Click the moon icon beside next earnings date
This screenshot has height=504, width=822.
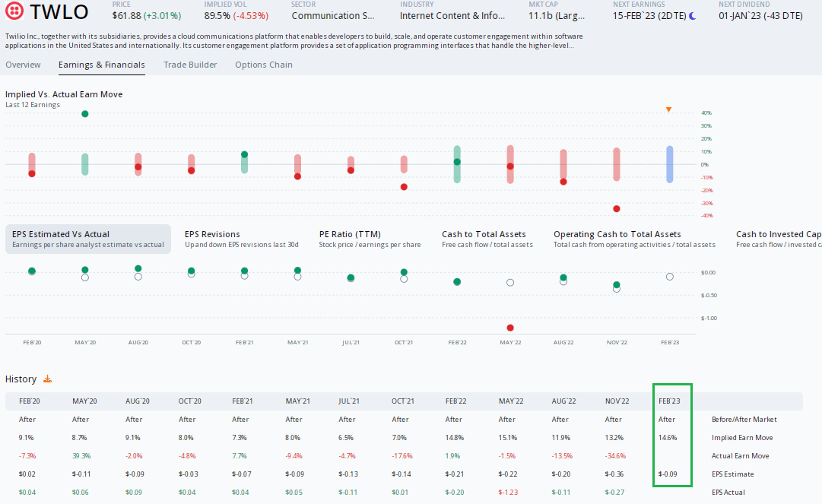click(x=693, y=16)
